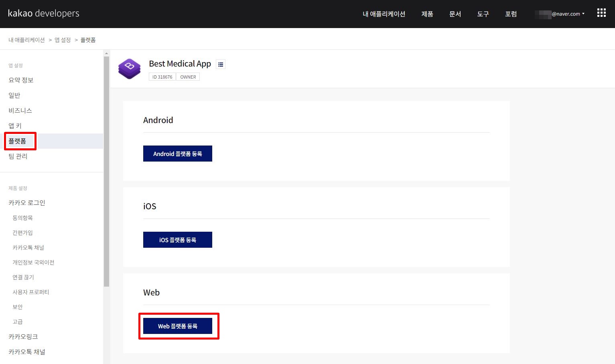Click the list icon beside Best Medical App
The width and height of the screenshot is (615, 364).
point(221,64)
